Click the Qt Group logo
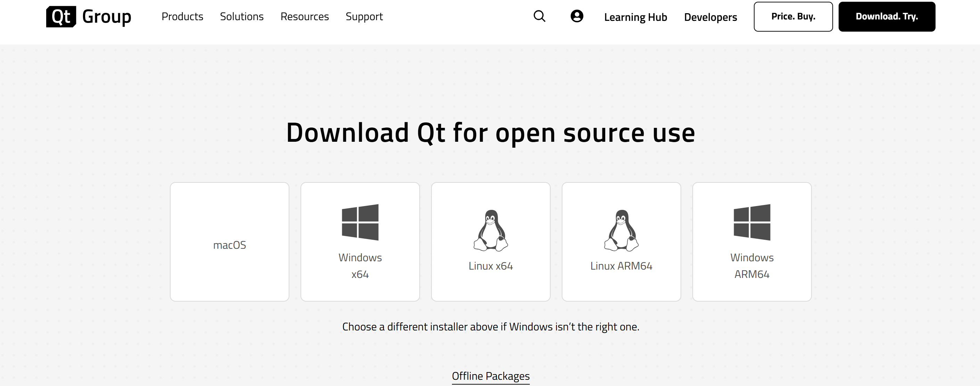 pos(88,16)
